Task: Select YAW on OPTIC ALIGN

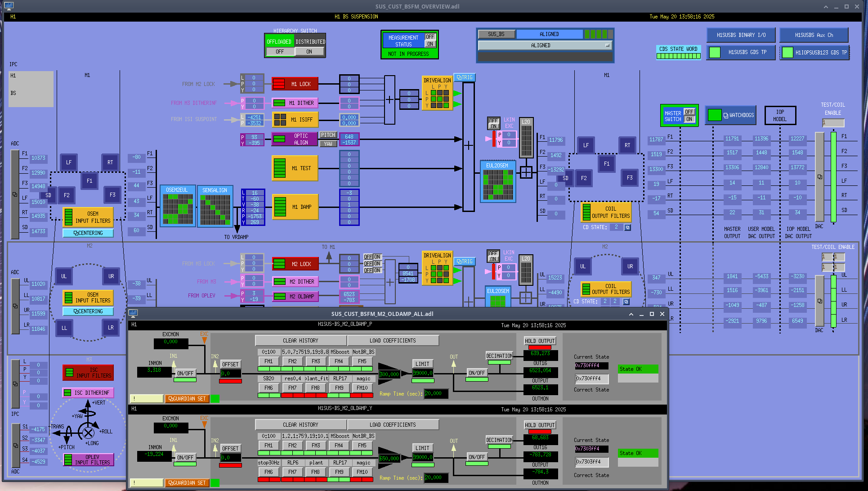Action: 328,144
